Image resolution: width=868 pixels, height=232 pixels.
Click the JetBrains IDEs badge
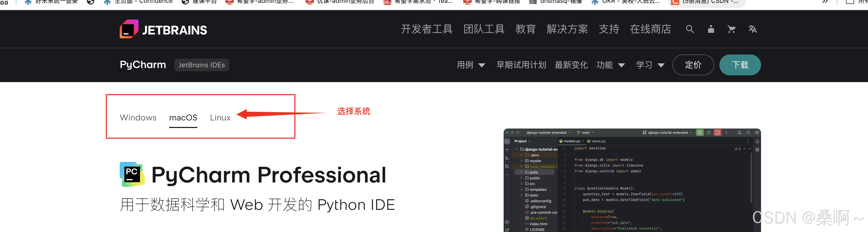pyautogui.click(x=201, y=65)
